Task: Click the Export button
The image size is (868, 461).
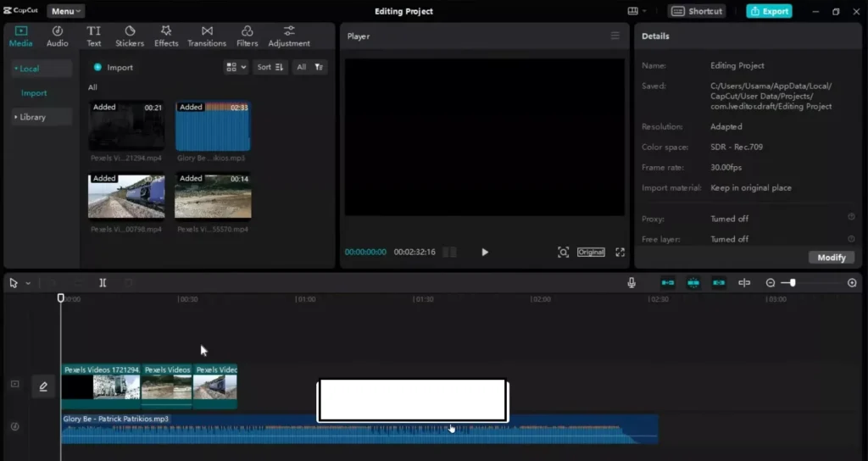Action: tap(769, 11)
